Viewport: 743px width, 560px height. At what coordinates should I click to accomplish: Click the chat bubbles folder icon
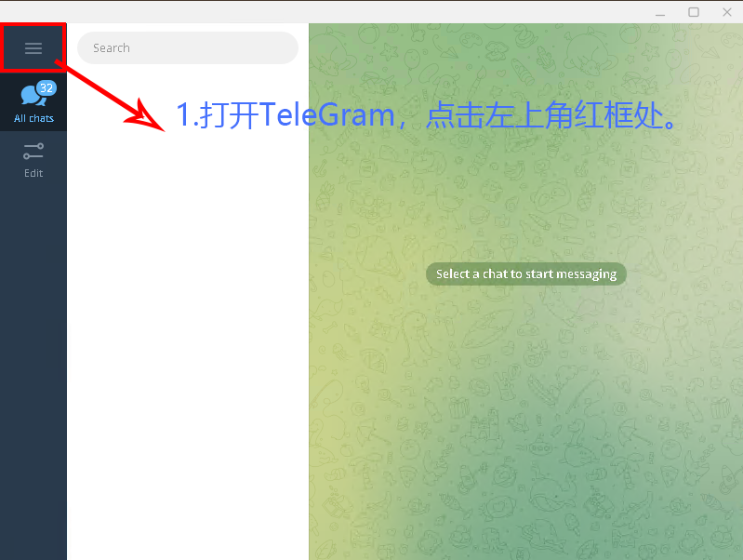[33, 95]
